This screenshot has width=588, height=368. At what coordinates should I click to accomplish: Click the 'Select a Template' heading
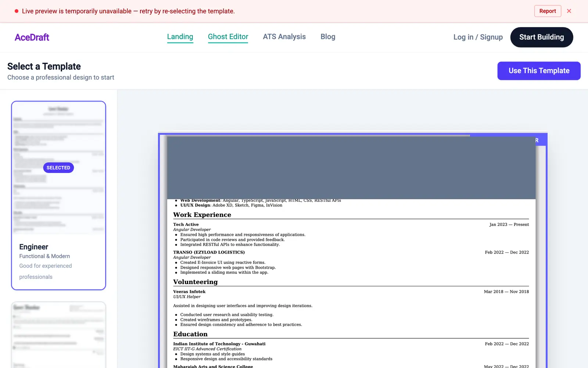click(44, 66)
